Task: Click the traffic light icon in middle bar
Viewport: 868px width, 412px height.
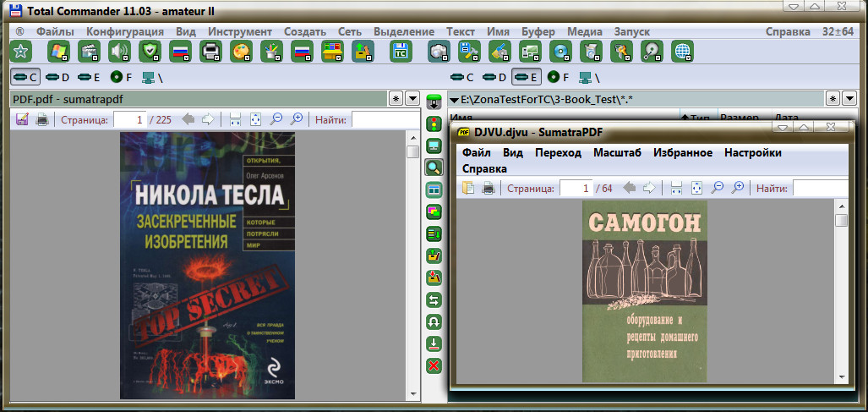Action: click(x=434, y=124)
